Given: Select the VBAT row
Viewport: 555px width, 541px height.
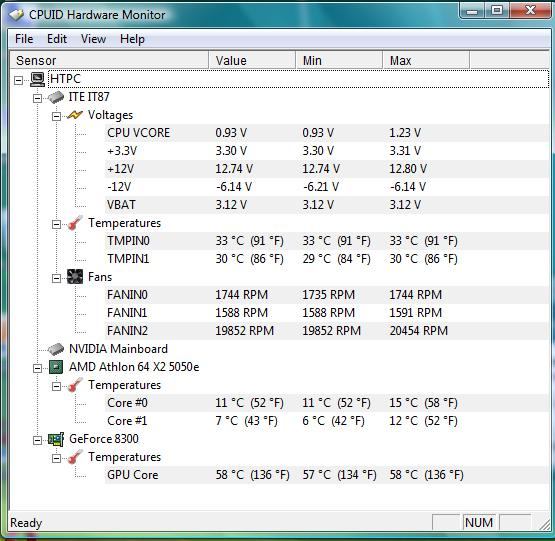Looking at the screenshot, I should [327, 205].
